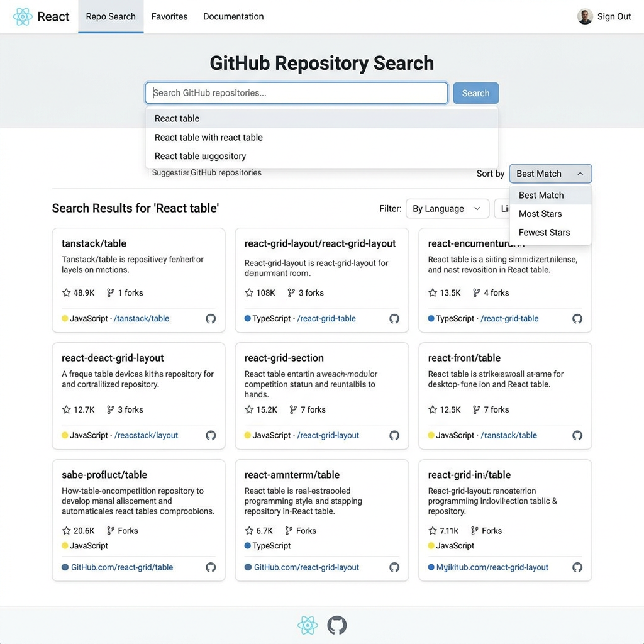The height and width of the screenshot is (644, 644).
Task: Choose Best Match in sort options
Action: 550,195
